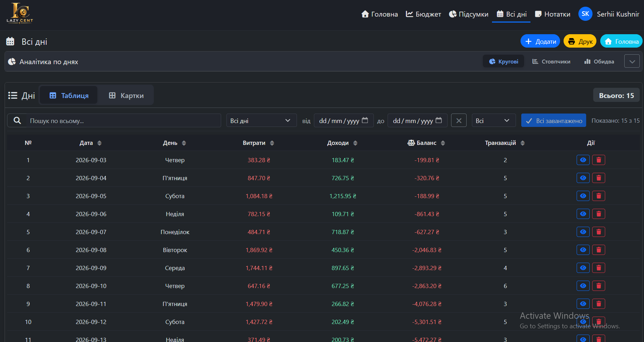Delete the 2026-09-10 day entry
The height and width of the screenshot is (342, 644).
(599, 286)
